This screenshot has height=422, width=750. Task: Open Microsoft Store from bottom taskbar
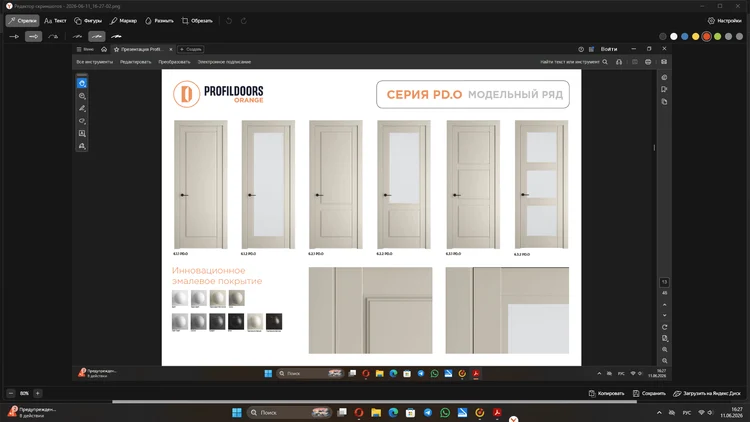coord(410,412)
